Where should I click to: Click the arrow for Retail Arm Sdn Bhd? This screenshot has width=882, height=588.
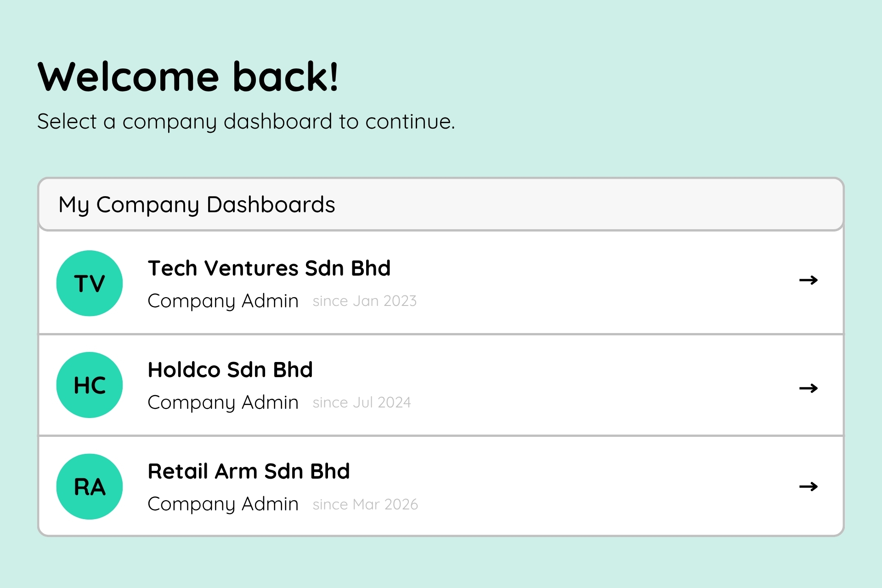(x=808, y=486)
